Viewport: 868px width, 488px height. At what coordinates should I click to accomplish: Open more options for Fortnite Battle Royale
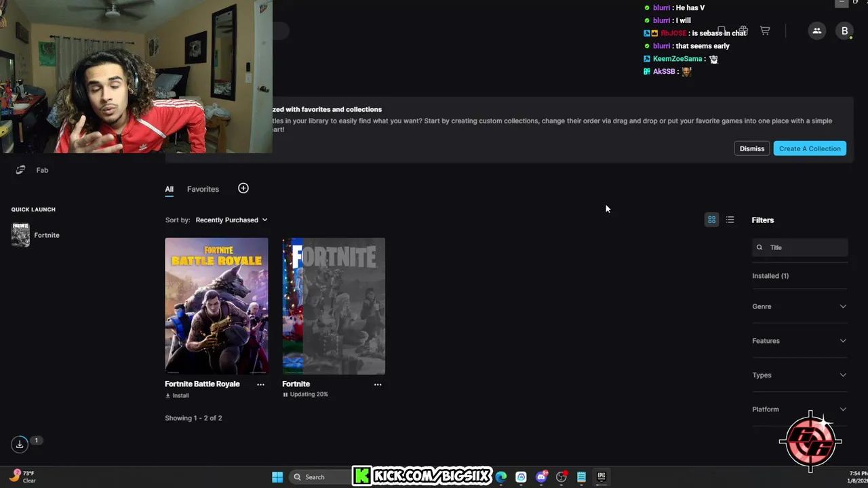click(x=260, y=384)
